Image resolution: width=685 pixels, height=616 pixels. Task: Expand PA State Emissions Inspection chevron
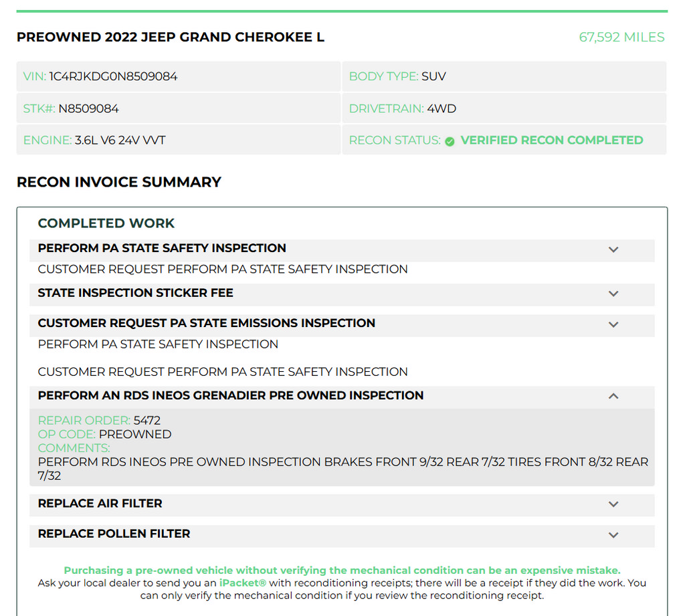pos(613,324)
